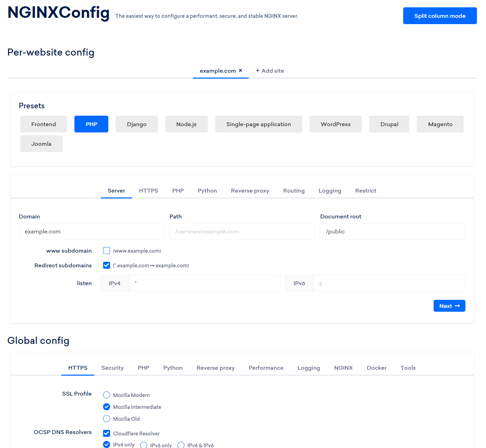Close the example.com site tab

click(240, 71)
